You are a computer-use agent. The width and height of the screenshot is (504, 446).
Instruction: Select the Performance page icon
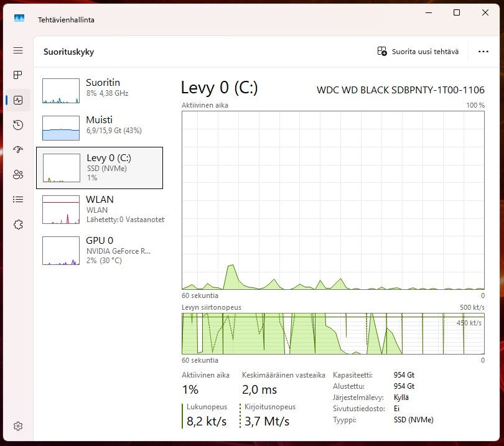18,100
